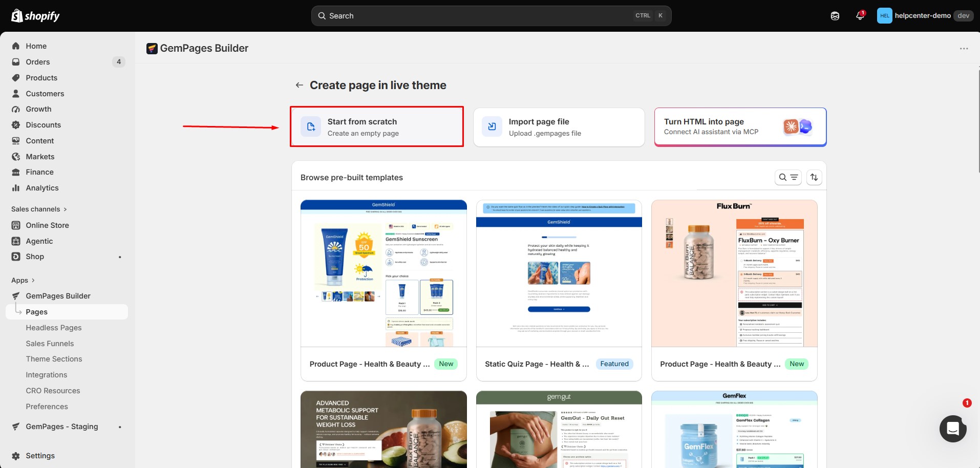The image size is (980, 468).
Task: Click the Orders inbox icon
Action: 16,62
